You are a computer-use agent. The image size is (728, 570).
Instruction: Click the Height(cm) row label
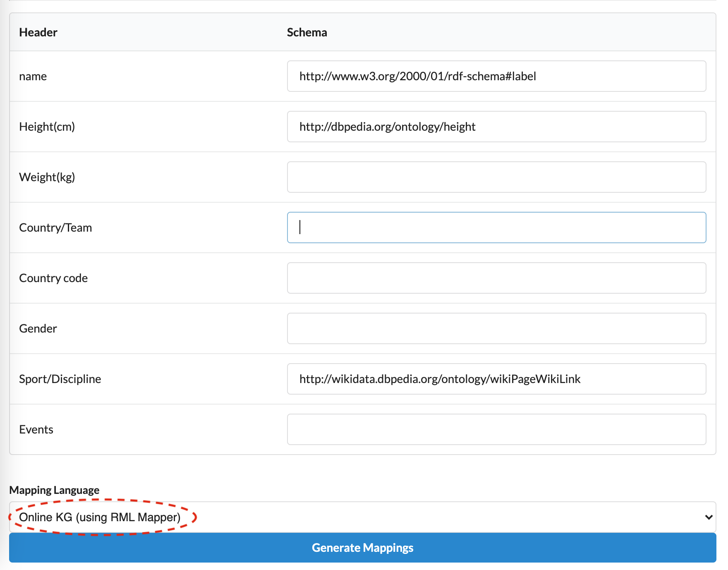click(x=47, y=127)
